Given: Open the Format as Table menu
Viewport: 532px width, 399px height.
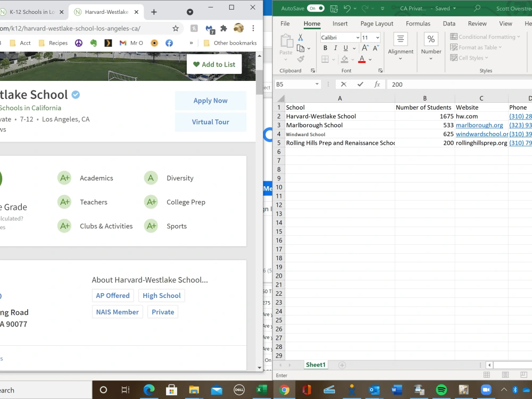Looking at the screenshot, I should pyautogui.click(x=476, y=47).
